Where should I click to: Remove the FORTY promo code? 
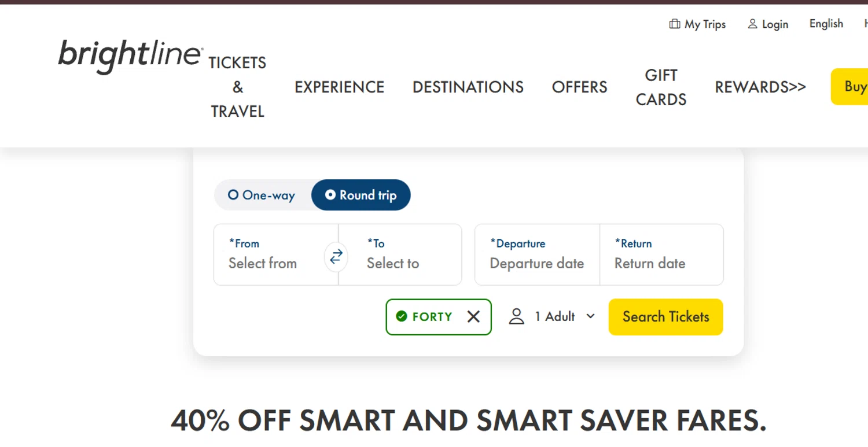(x=473, y=317)
